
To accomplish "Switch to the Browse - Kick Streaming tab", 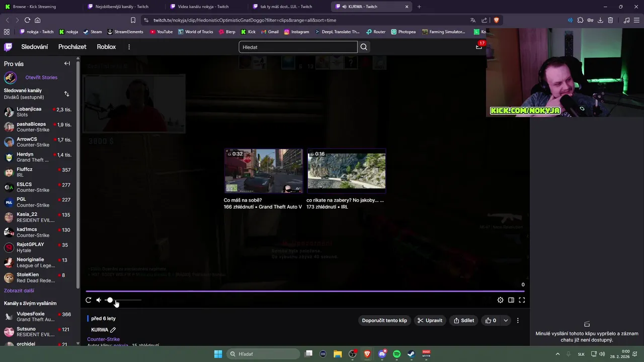I will [42, 7].
